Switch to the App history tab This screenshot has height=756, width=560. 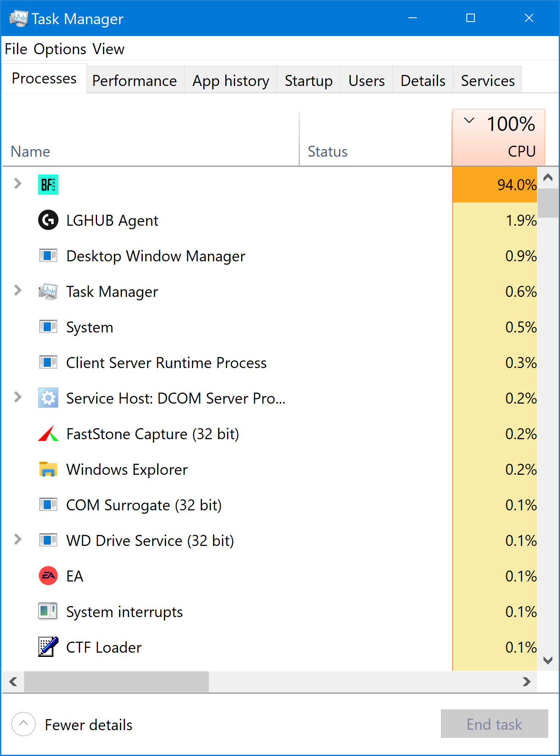[231, 80]
